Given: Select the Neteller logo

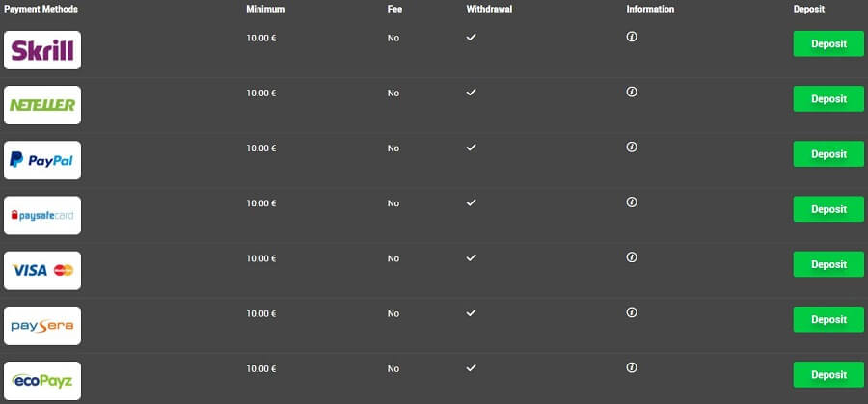Looking at the screenshot, I should [42, 105].
